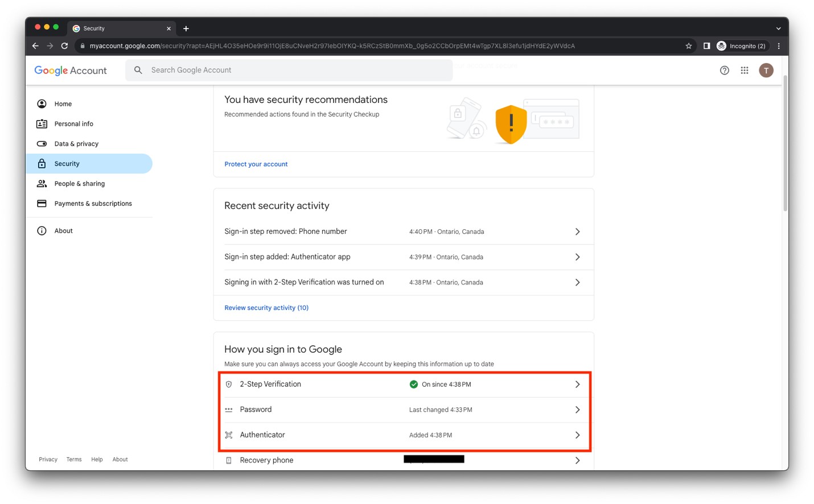The width and height of the screenshot is (814, 504).
Task: Open the account avatar T
Action: click(766, 71)
